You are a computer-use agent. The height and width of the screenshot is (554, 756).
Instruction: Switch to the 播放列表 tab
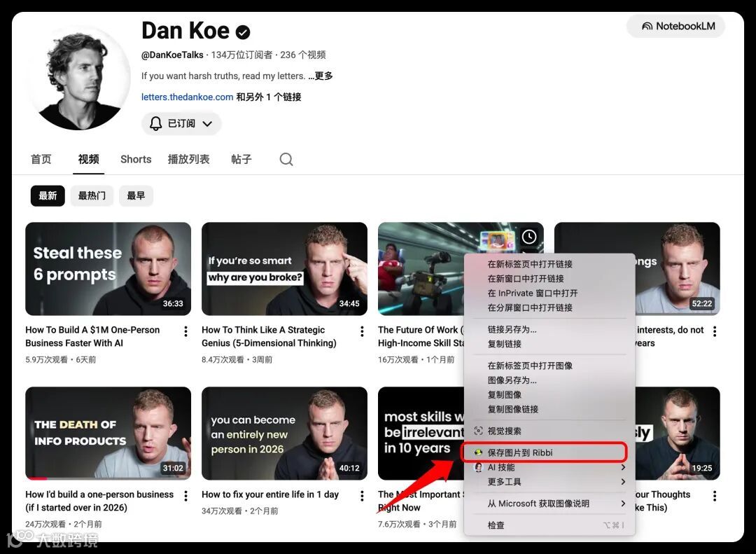click(188, 159)
